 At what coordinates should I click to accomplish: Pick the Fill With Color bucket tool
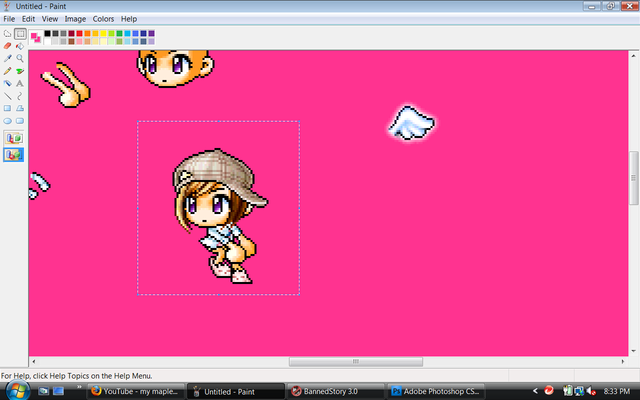pyautogui.click(x=20, y=46)
